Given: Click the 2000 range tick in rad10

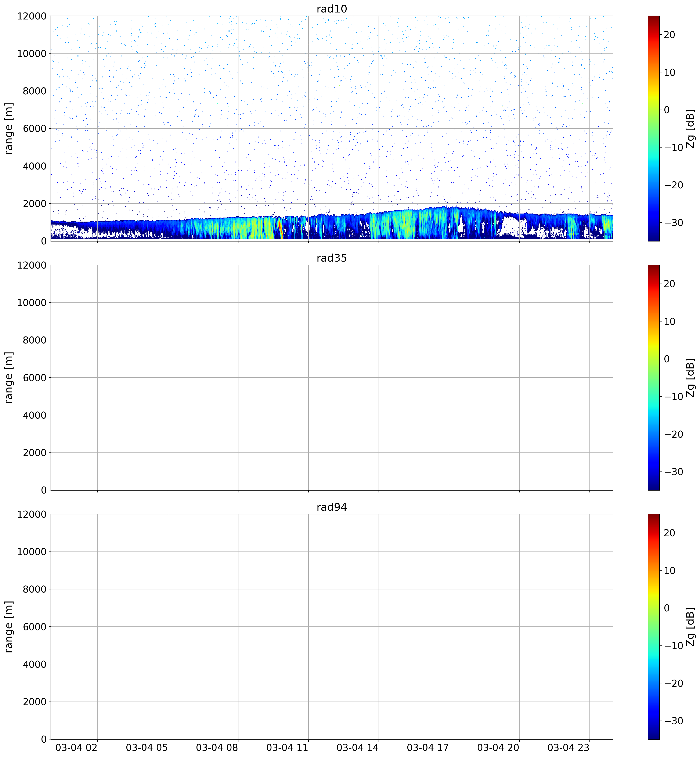Looking at the screenshot, I should [x=35, y=204].
